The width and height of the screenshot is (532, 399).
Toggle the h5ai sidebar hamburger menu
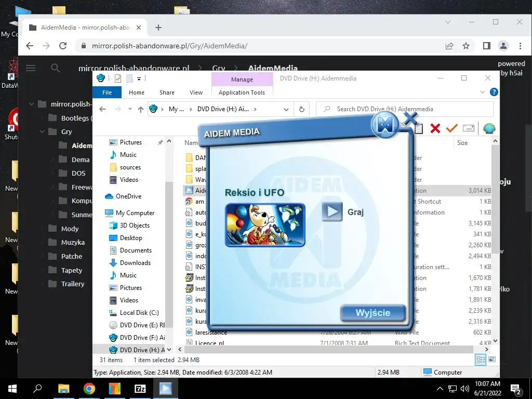[x=31, y=68]
